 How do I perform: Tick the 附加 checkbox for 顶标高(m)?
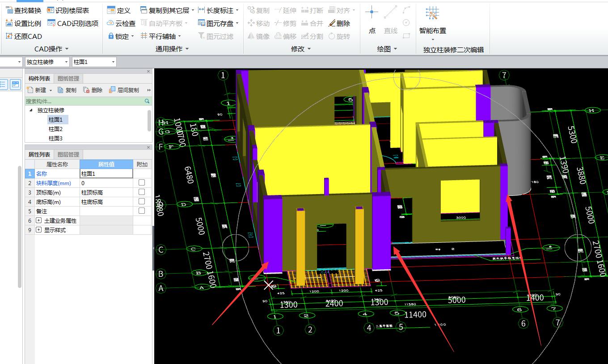pos(142,192)
